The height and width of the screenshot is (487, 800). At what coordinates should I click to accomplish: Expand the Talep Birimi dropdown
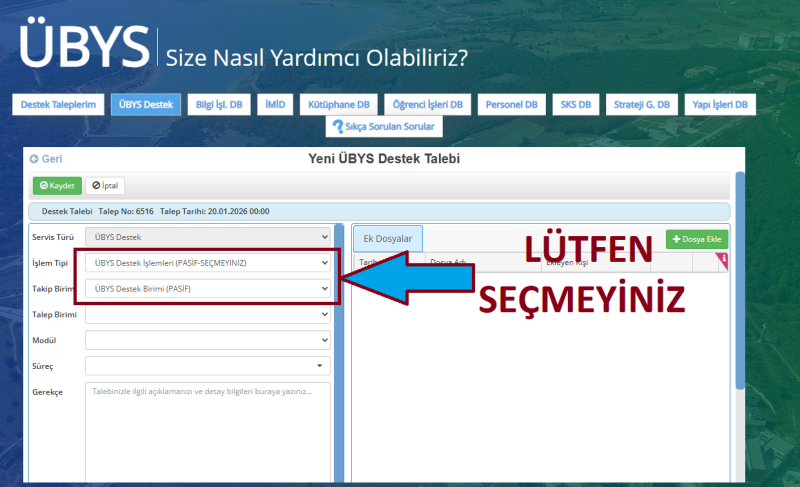207,314
